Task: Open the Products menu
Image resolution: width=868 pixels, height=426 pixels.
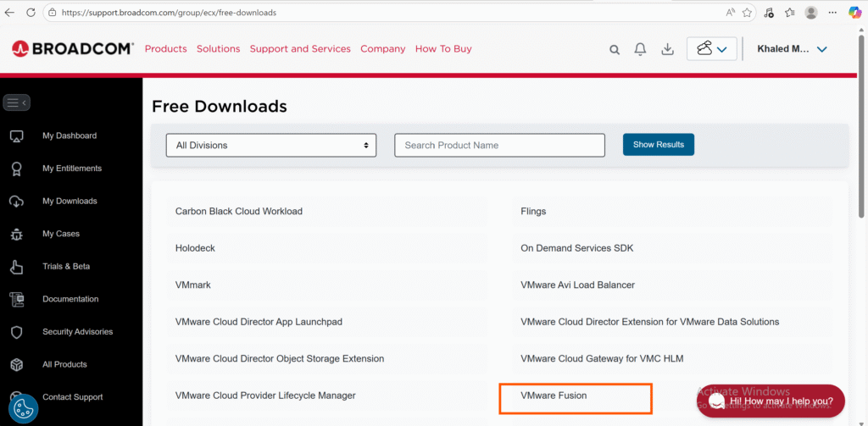Action: tap(165, 49)
